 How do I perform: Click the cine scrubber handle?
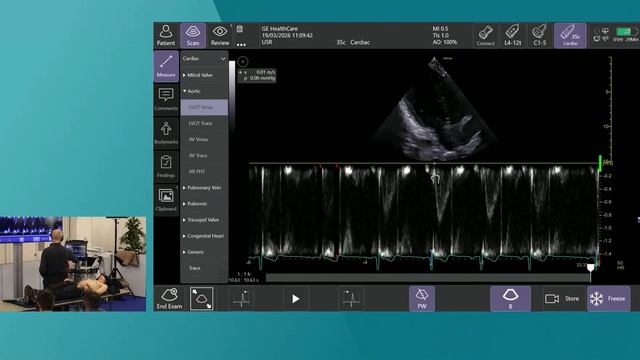[x=590, y=268]
